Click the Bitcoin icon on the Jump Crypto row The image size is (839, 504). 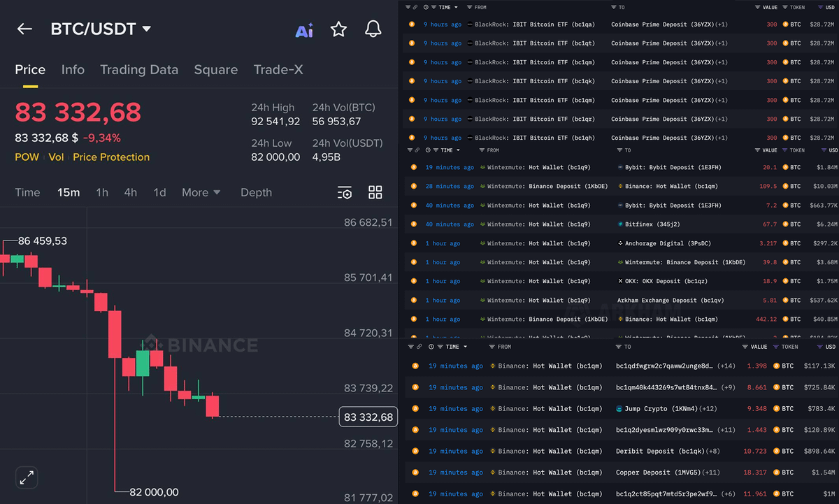click(415, 408)
